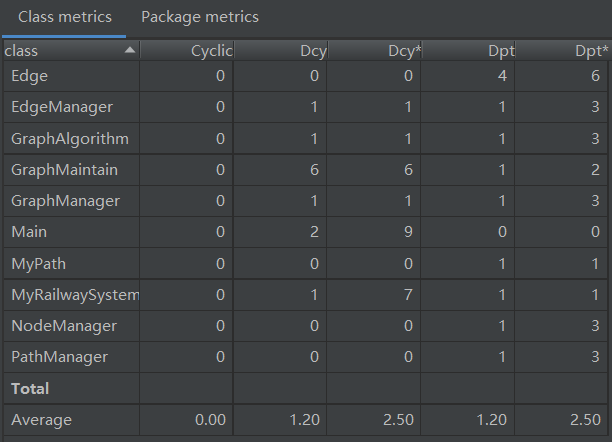The height and width of the screenshot is (442, 612).
Task: Switch to Package metrics tab
Action: pyautogui.click(x=200, y=17)
